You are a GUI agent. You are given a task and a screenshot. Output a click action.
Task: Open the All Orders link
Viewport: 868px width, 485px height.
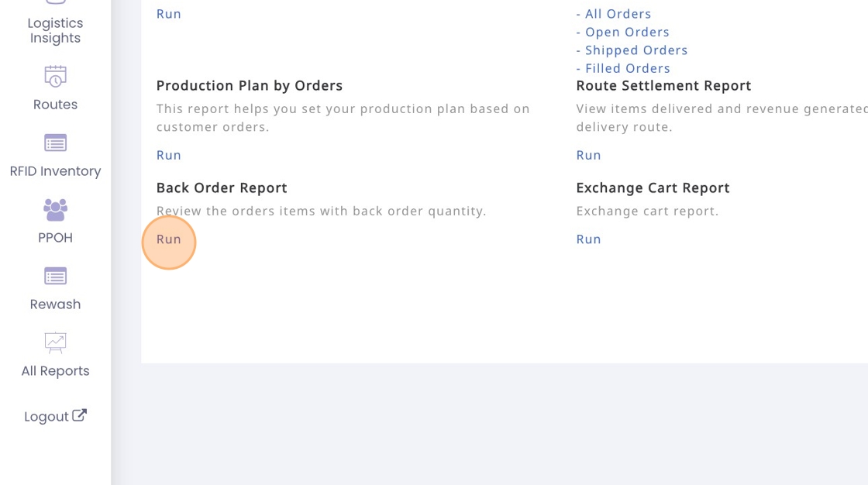pyautogui.click(x=618, y=14)
